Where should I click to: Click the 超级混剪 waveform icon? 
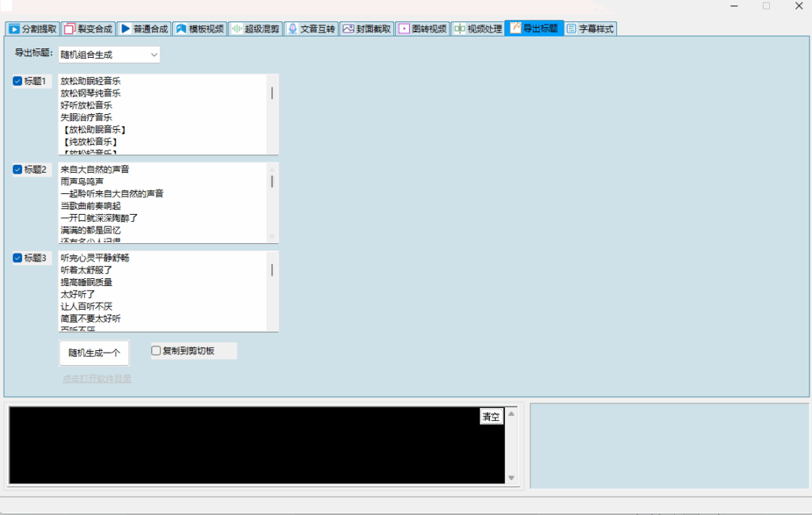click(x=236, y=29)
